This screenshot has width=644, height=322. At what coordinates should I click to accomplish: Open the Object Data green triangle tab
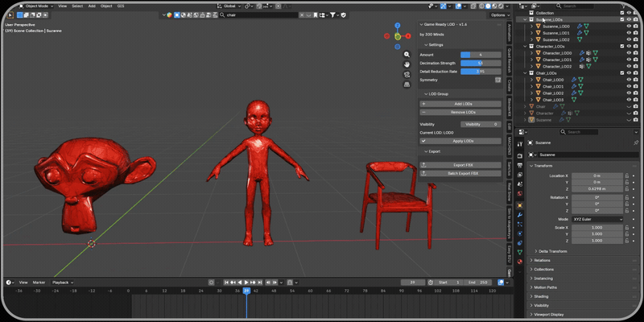pos(520,252)
